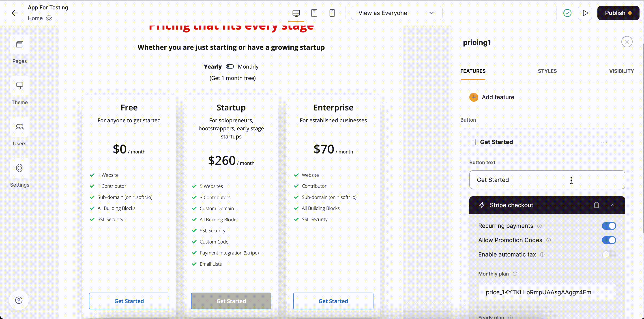This screenshot has height=319, width=644.
Task: Switch to mobile preview mode
Action: point(332,13)
